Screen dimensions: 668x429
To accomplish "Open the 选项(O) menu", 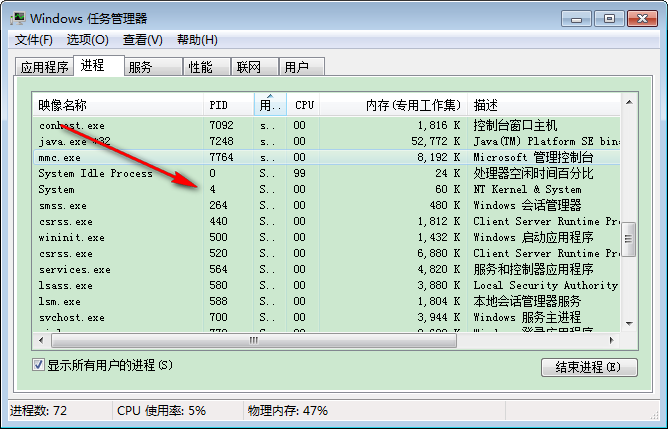I will pos(87,40).
